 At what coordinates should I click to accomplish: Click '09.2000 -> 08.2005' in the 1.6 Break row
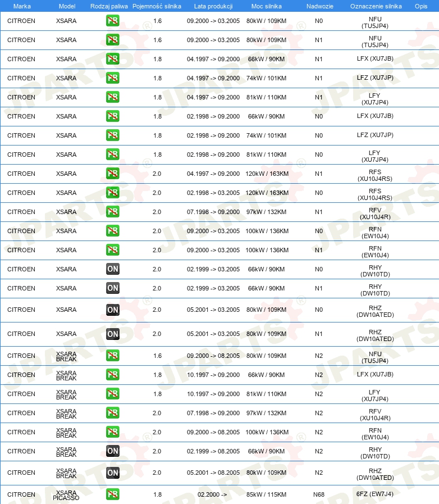pyautogui.click(x=213, y=356)
